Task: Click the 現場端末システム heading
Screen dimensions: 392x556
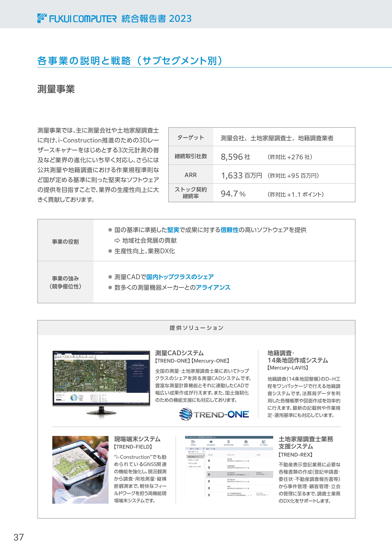Action: (137, 439)
